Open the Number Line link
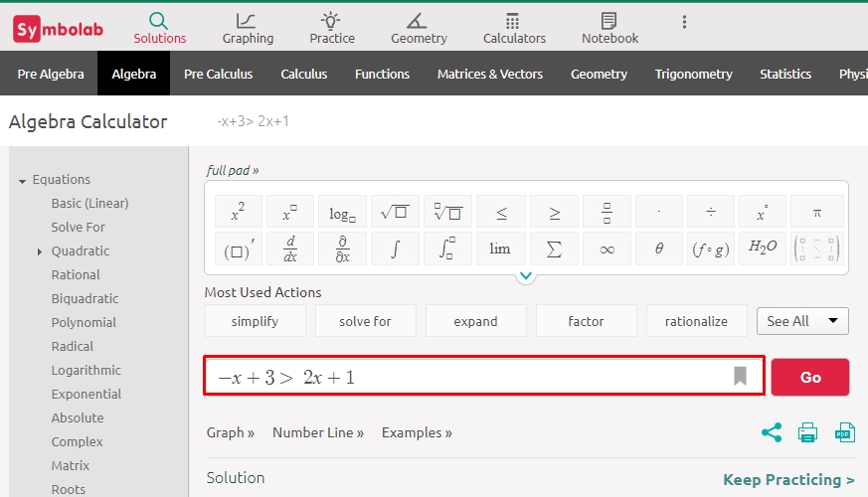Screen dimensions: 868x497 click(318, 432)
